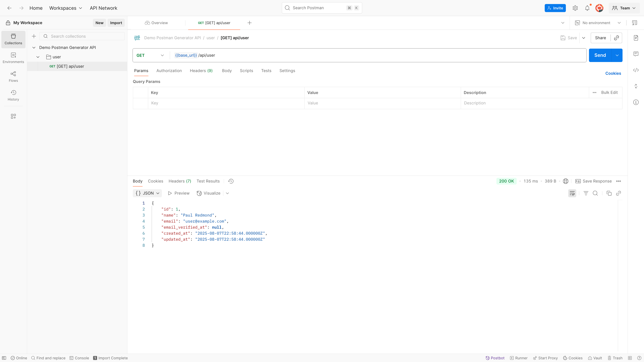Copy the response link icon
644x362 pixels.
point(619,193)
